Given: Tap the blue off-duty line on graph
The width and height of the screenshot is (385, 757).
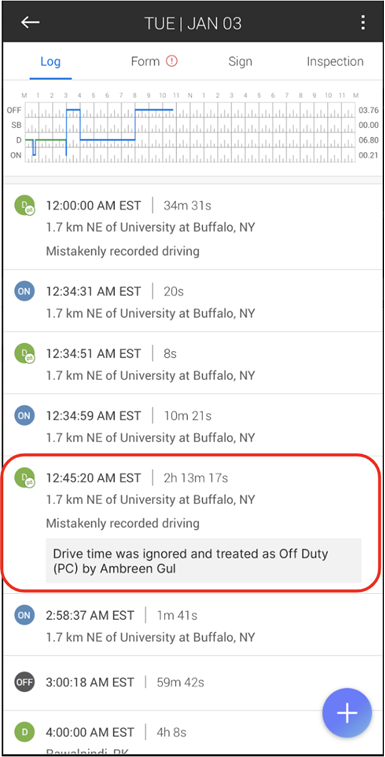Looking at the screenshot, I should pos(154,110).
